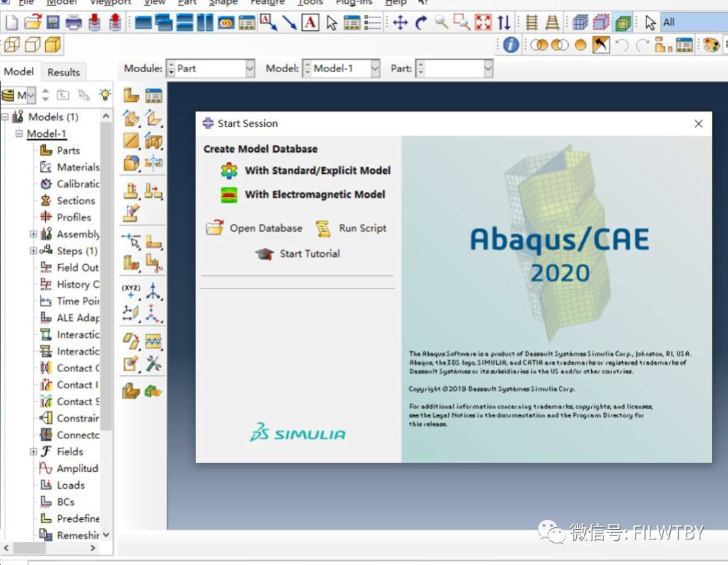Open the Color Code palette icon
Image resolution: width=728 pixels, height=565 pixels.
point(711,45)
